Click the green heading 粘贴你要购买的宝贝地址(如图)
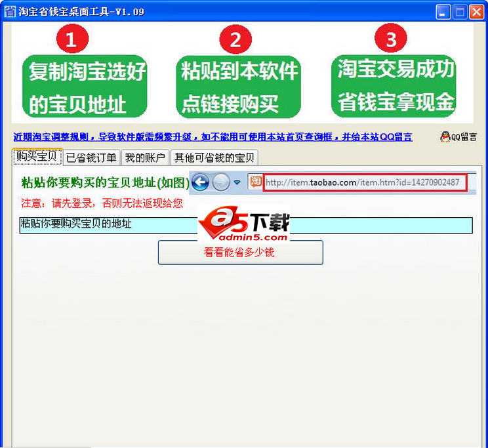 point(105,183)
